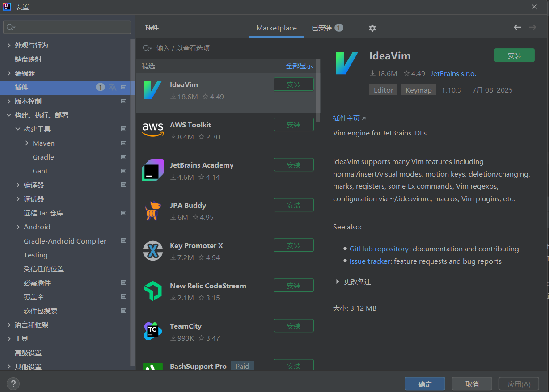Open 全部显示 link
This screenshot has width=549, height=392.
click(300, 66)
